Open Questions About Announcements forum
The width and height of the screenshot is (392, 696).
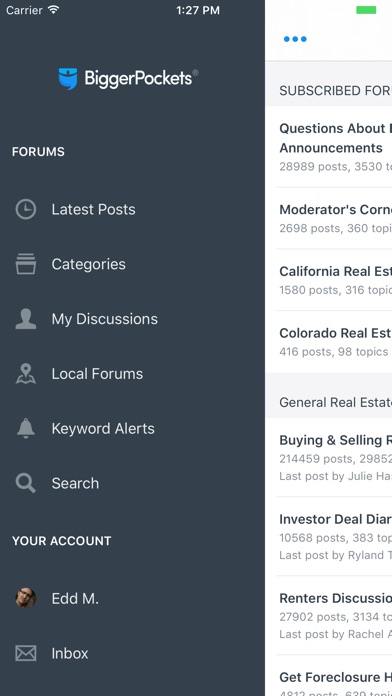tap(329, 146)
